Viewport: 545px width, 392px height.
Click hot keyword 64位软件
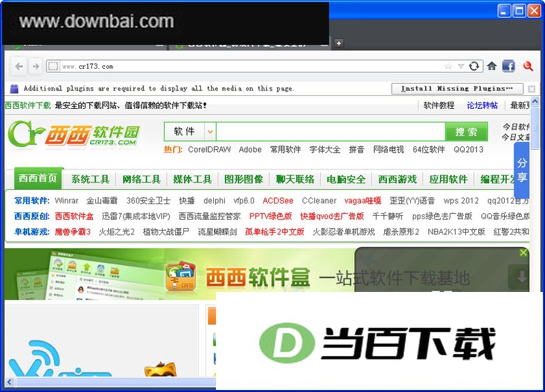pyautogui.click(x=429, y=150)
